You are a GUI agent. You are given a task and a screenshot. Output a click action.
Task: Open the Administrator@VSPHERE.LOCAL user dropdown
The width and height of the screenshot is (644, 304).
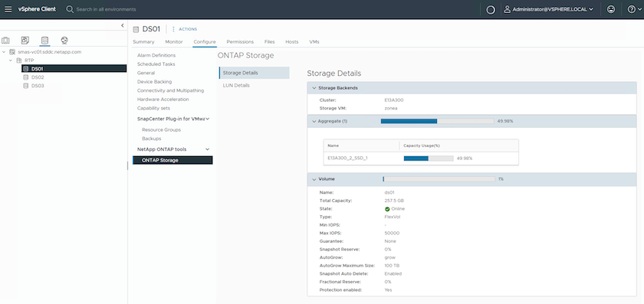point(549,9)
